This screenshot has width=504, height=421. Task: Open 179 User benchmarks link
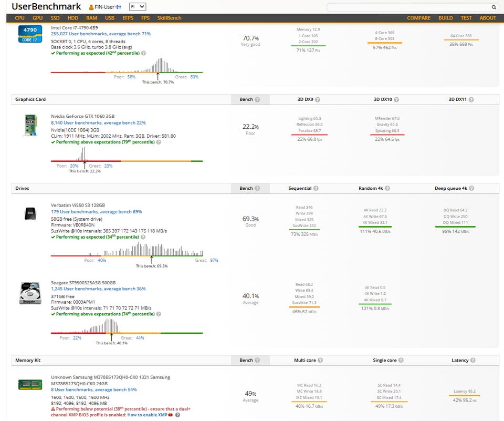coord(96,212)
